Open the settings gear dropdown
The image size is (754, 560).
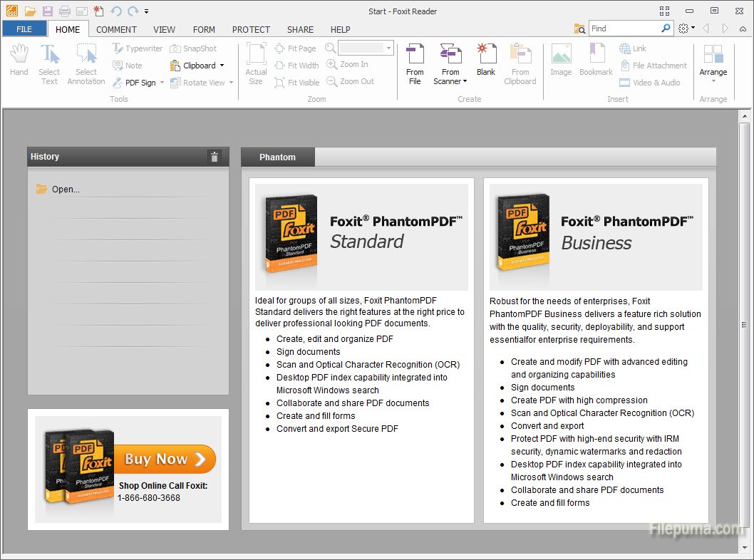point(686,28)
